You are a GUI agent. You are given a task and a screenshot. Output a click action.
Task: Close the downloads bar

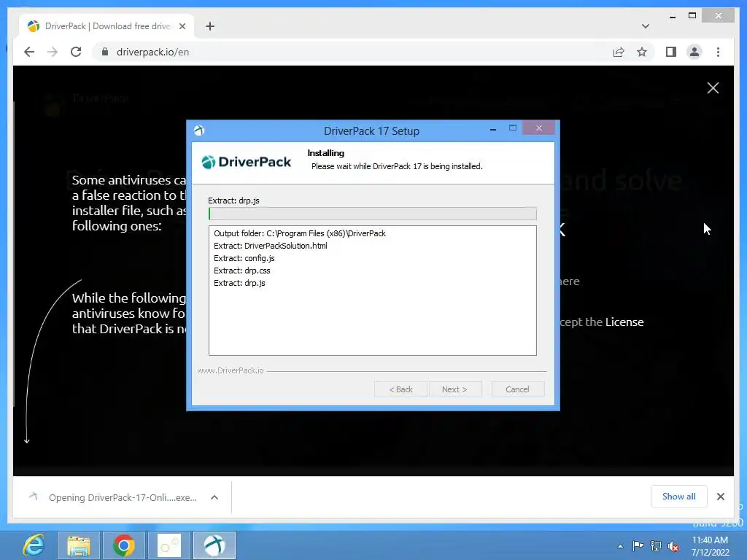tap(721, 497)
